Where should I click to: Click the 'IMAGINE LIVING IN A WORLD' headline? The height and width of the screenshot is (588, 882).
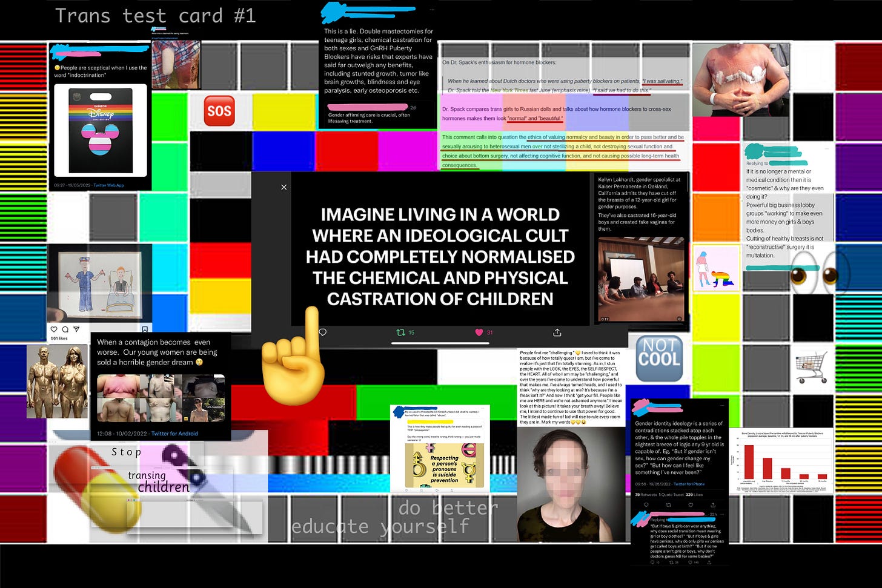pyautogui.click(x=440, y=257)
